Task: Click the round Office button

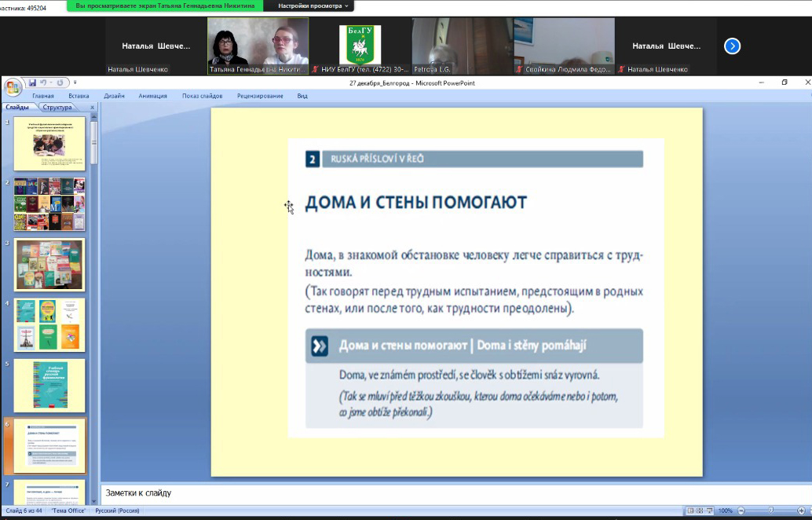Action: click(x=13, y=86)
